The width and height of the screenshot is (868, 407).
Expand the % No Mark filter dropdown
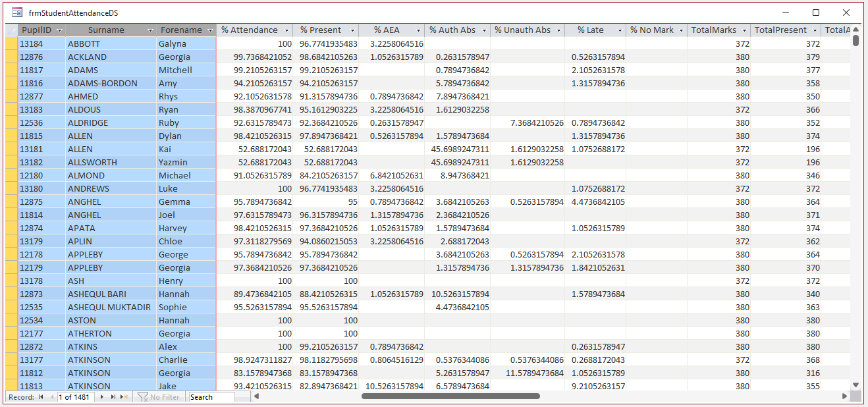pos(681,30)
